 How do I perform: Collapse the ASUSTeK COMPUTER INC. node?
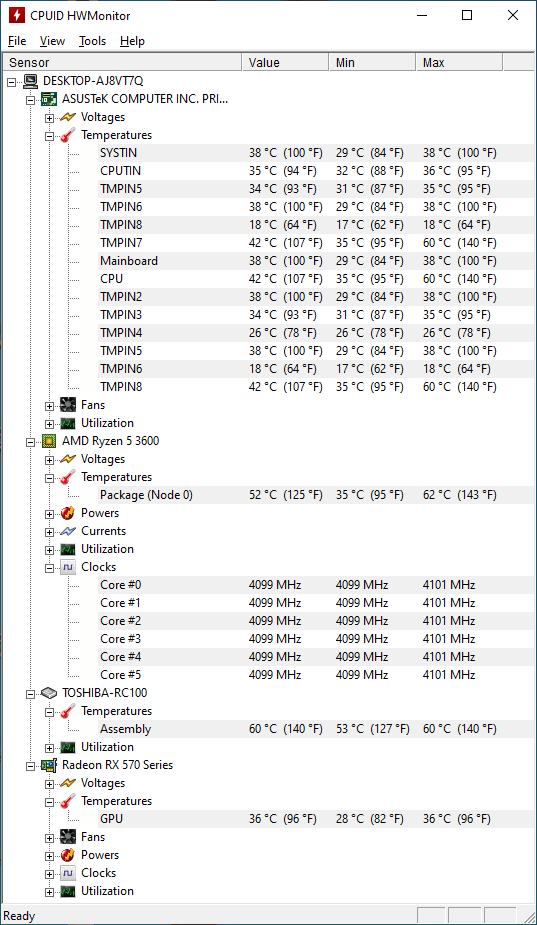tap(30, 100)
